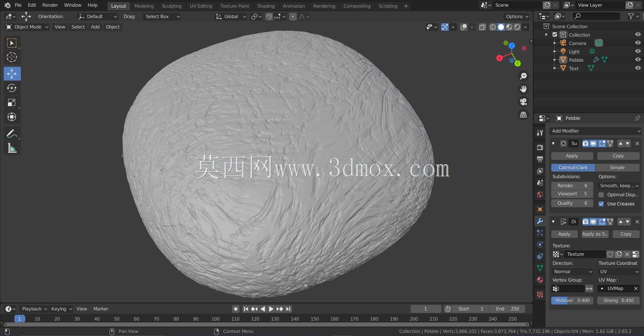The width and height of the screenshot is (644, 336).
Task: Open the Add Modifier dropdown
Action: pos(596,131)
